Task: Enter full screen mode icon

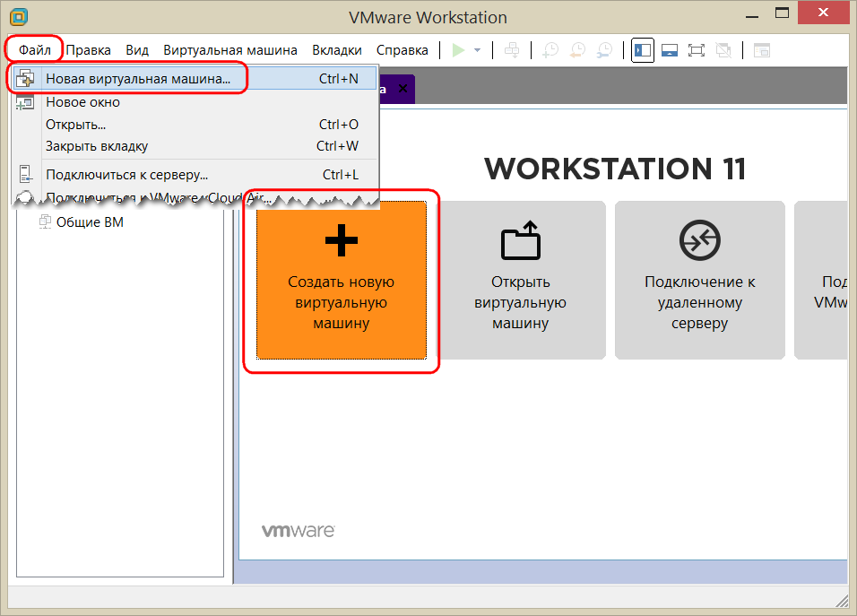Action: (x=697, y=50)
